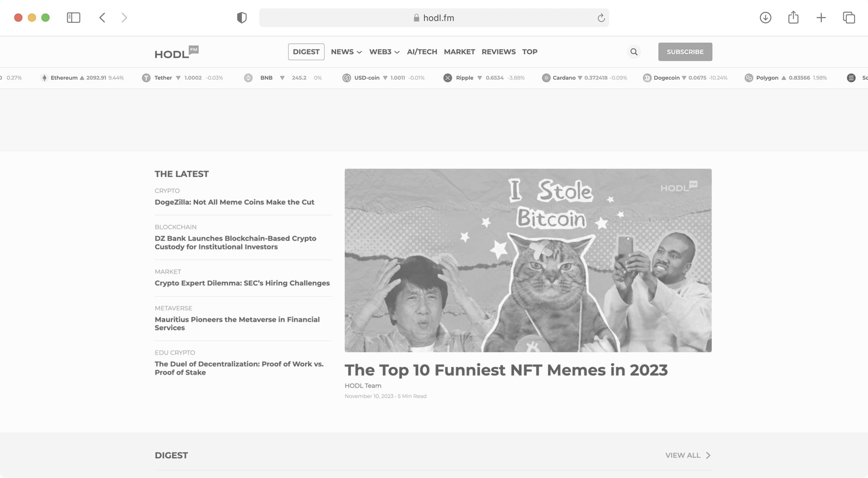Click the Cardano coin icon in ticker
The height and width of the screenshot is (478, 868).
coord(546,78)
